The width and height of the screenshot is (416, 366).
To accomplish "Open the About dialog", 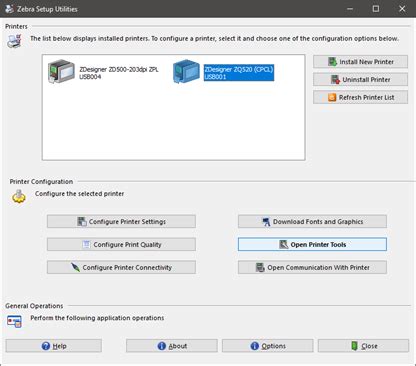I will (172, 346).
